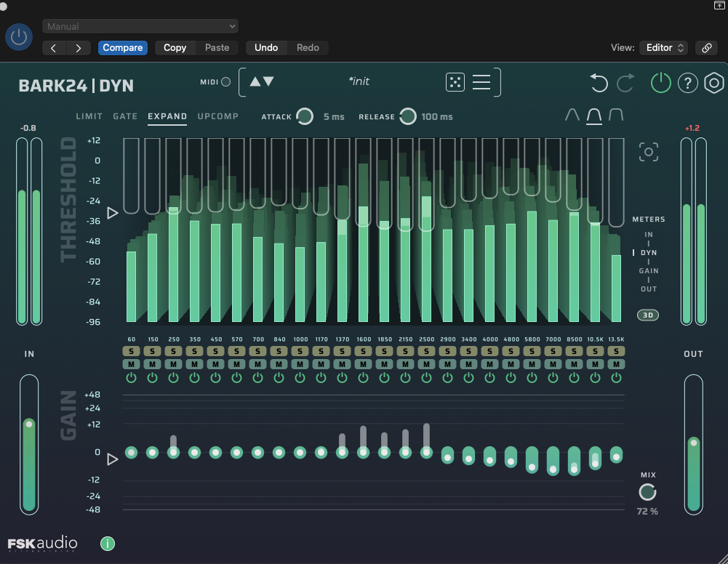Image resolution: width=728 pixels, height=564 pixels.
Task: Solo the 60 Hz band
Action: pyautogui.click(x=132, y=351)
